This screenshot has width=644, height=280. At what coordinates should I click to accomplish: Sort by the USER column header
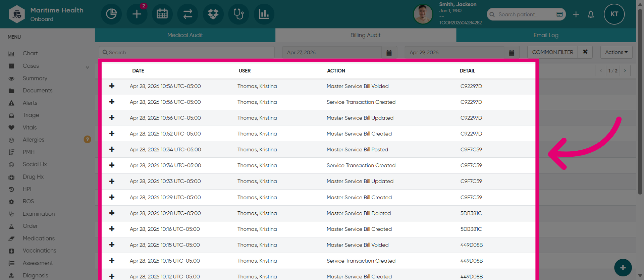[x=245, y=71]
